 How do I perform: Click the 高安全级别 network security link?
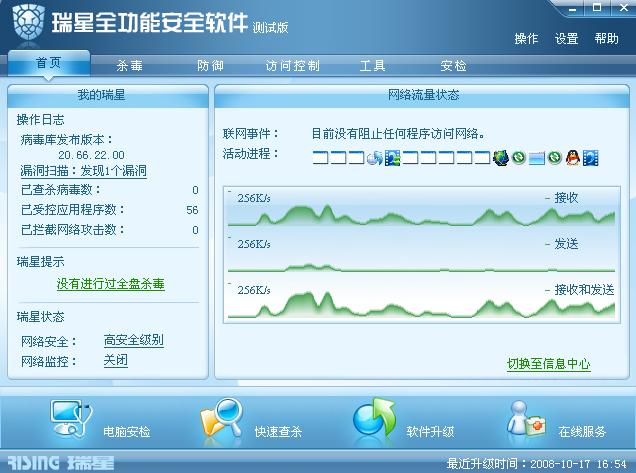tap(133, 340)
